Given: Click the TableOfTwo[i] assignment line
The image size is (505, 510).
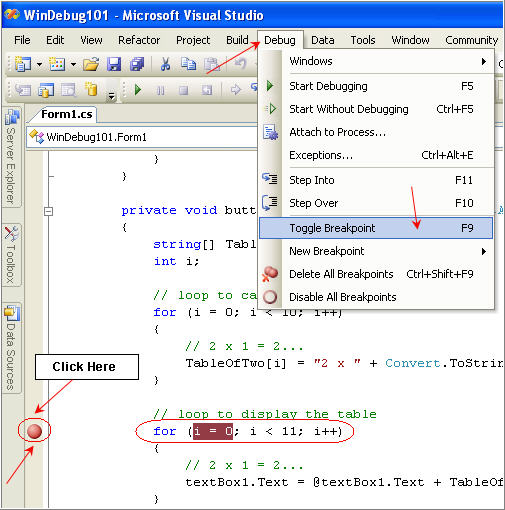Looking at the screenshot, I should (345, 363).
